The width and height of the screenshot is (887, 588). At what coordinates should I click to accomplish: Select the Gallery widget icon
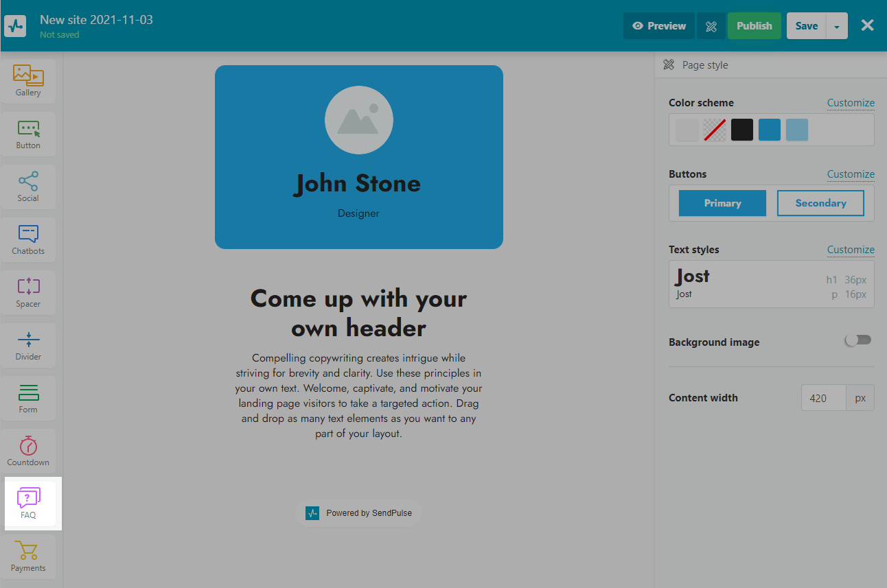pos(28,80)
